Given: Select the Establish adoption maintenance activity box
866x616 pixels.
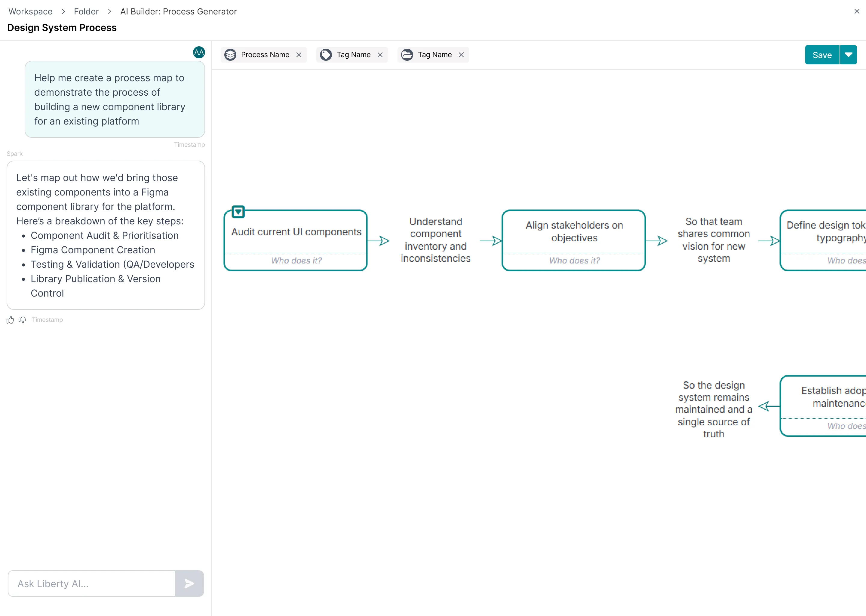Looking at the screenshot, I should (x=823, y=405).
